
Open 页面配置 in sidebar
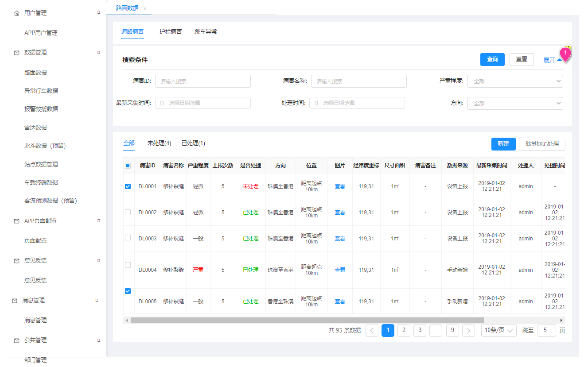pos(35,240)
